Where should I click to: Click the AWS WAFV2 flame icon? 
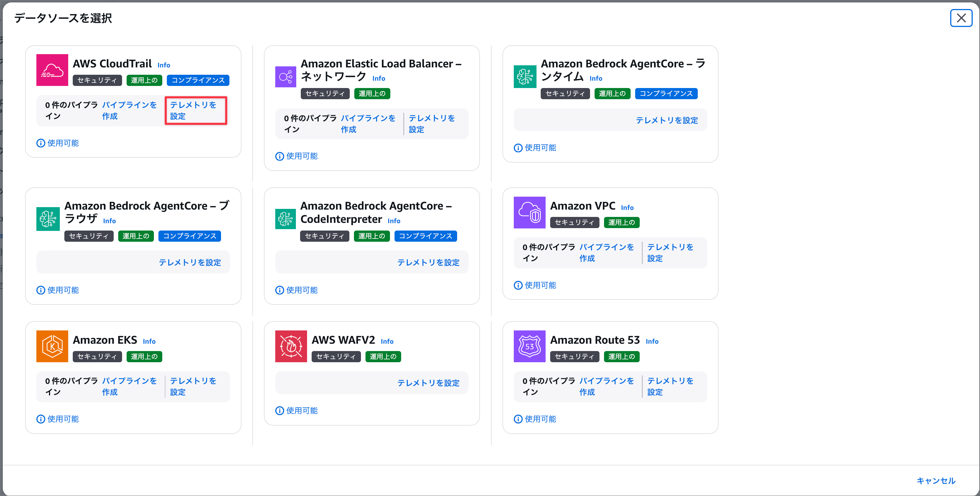(x=291, y=346)
